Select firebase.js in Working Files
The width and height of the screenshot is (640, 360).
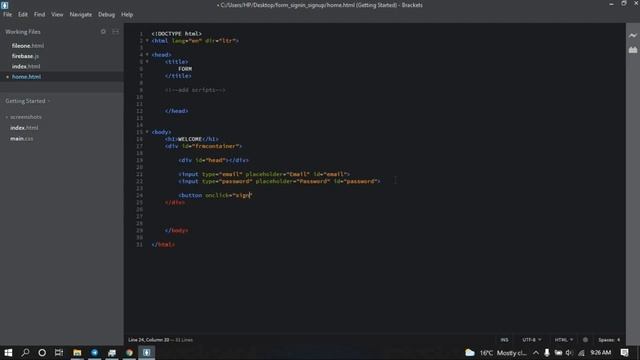[x=25, y=56]
